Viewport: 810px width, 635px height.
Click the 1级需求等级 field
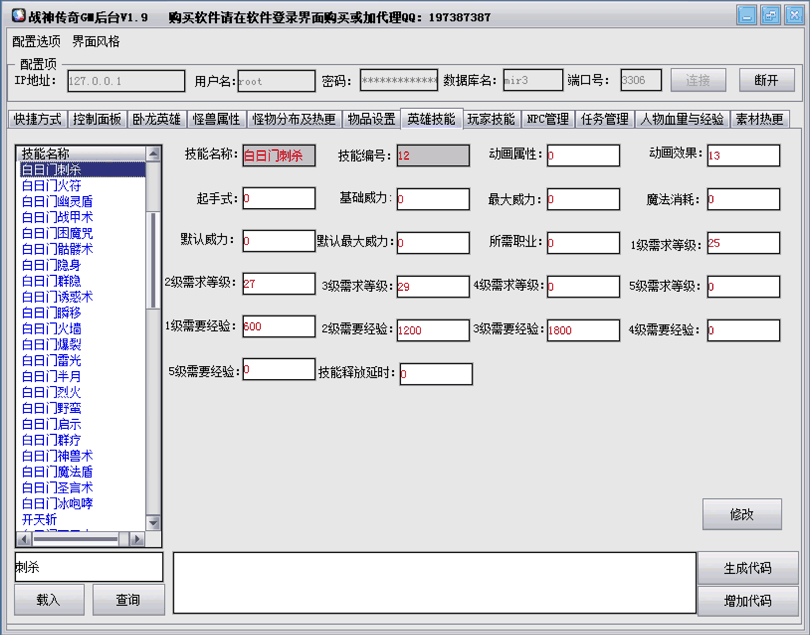(x=743, y=243)
